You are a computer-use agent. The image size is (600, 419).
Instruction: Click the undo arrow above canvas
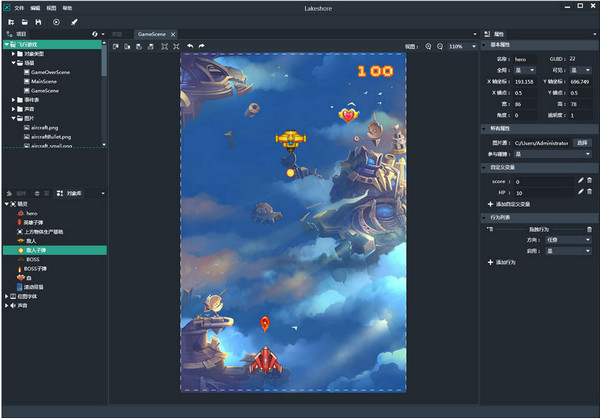click(190, 46)
